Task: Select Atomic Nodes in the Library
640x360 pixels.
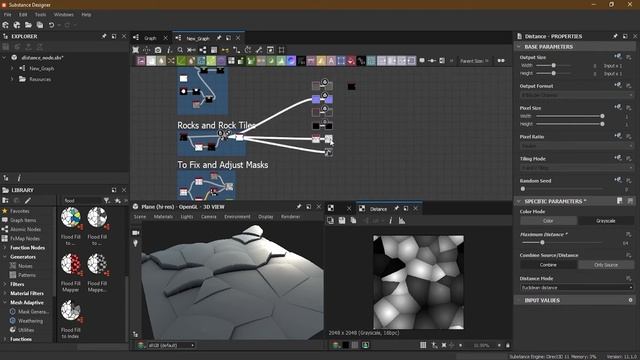Action: [25, 229]
